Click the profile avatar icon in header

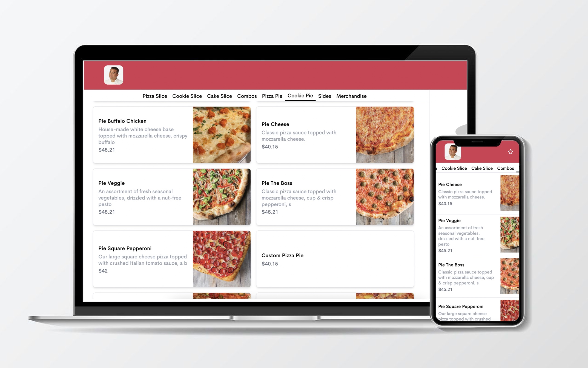[114, 75]
